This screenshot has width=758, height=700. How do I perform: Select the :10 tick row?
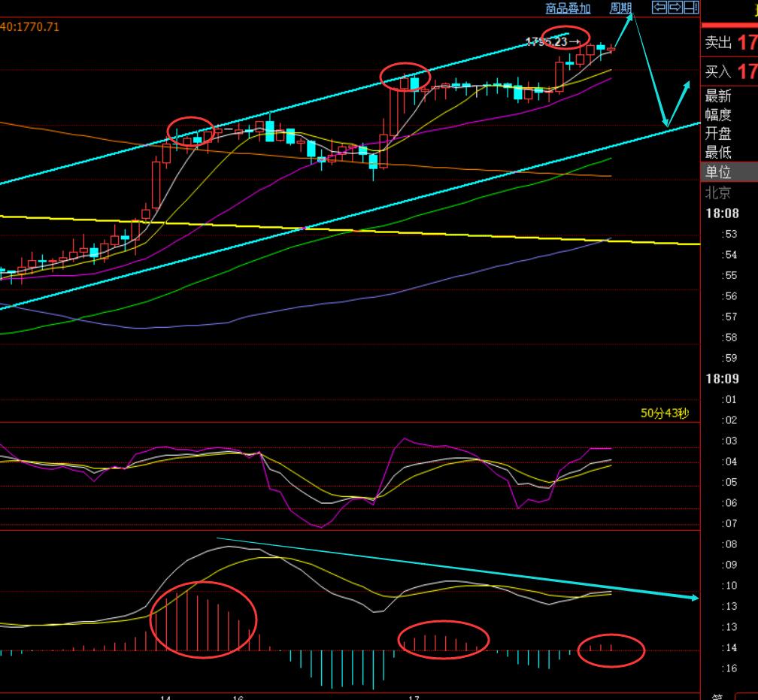click(x=729, y=586)
